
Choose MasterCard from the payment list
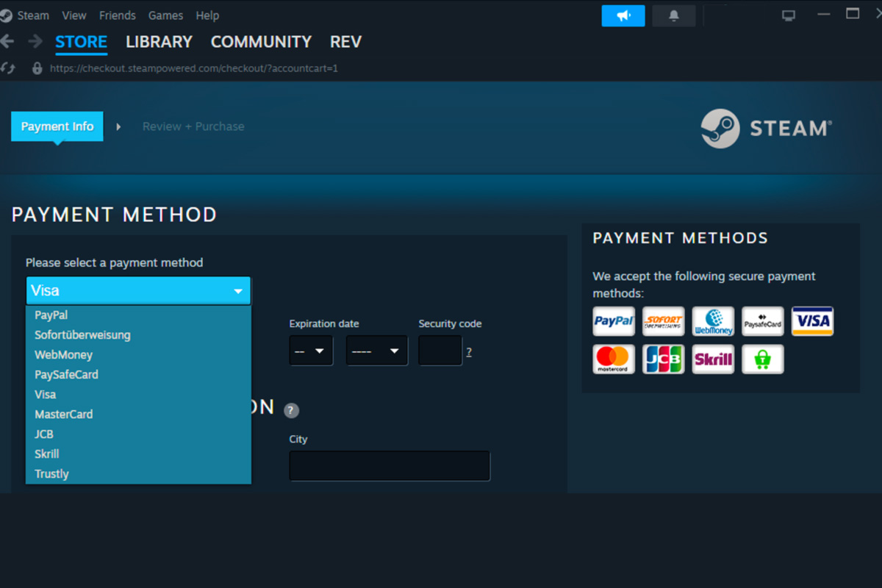138,414
